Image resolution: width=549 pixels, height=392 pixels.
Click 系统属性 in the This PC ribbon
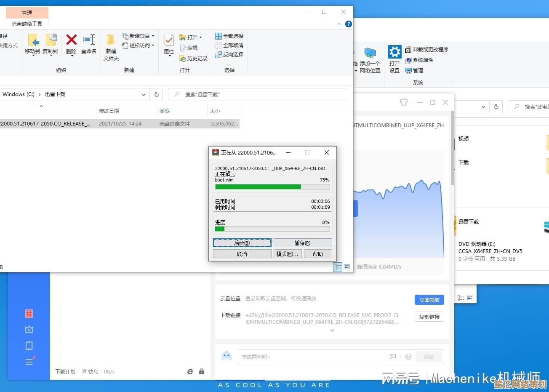419,60
